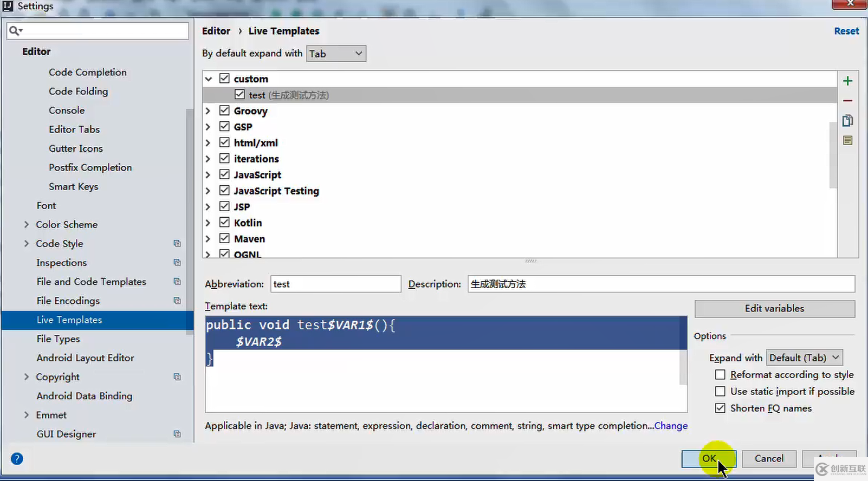The height and width of the screenshot is (481, 868).
Task: Duplicate the selected live template
Action: (x=848, y=120)
